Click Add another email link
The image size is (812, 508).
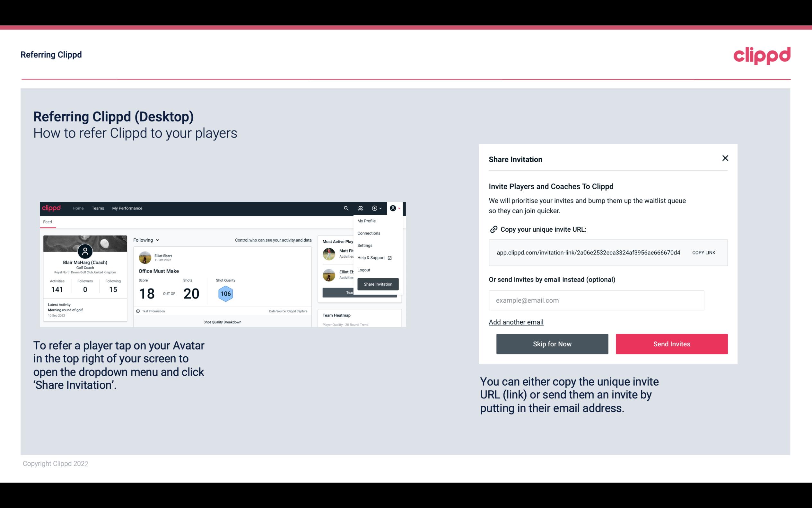[x=516, y=322]
